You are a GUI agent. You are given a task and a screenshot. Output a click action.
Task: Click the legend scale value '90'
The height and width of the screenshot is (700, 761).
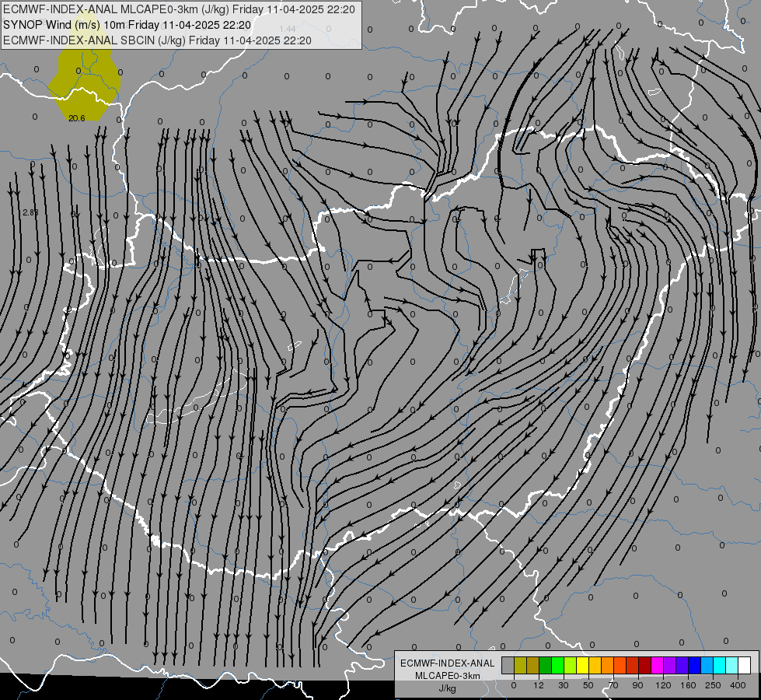(x=637, y=685)
